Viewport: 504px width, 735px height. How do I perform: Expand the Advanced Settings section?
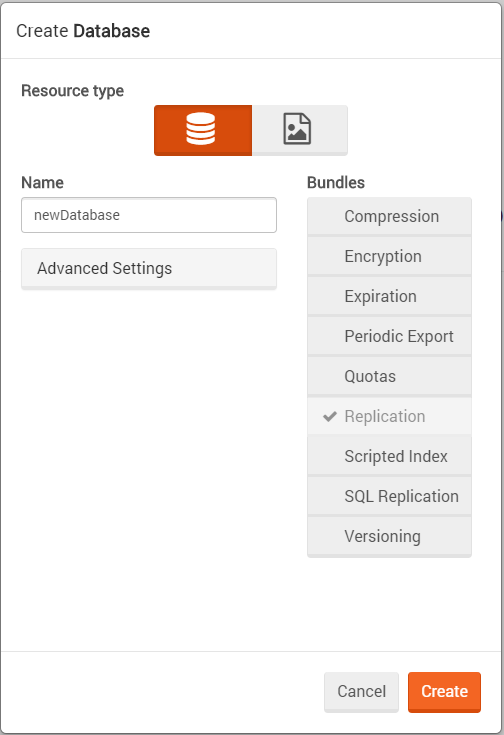click(x=149, y=269)
